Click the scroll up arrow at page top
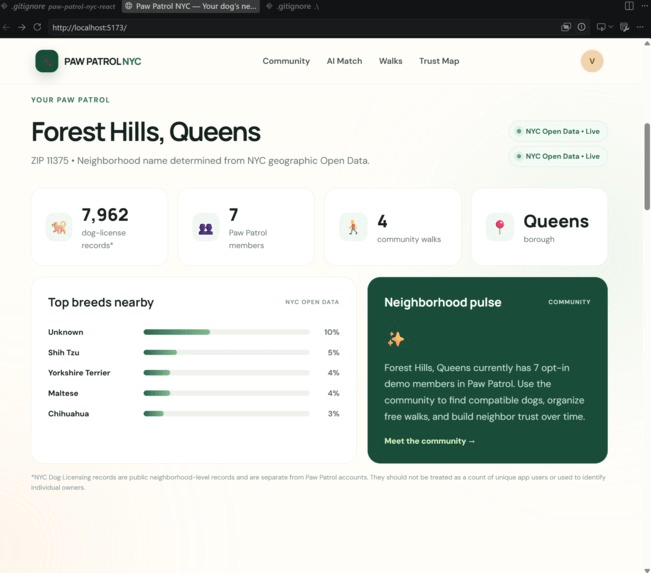Image resolution: width=651 pixels, height=573 pixels. [x=647, y=43]
